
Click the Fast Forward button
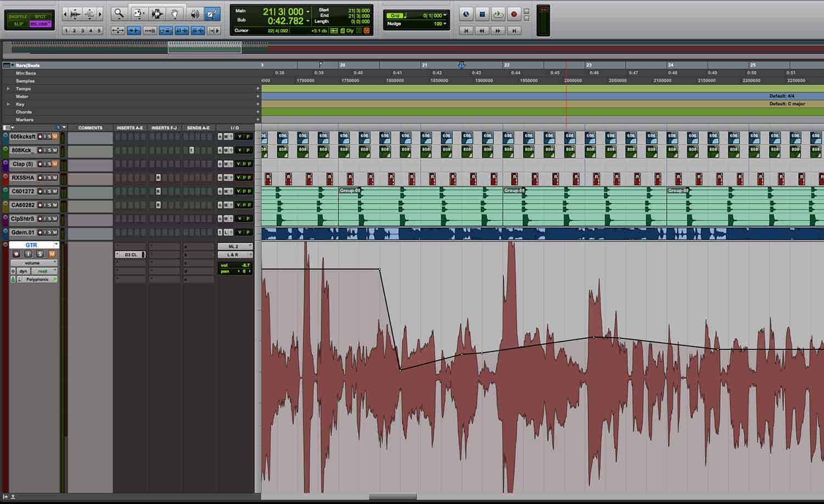[498, 31]
